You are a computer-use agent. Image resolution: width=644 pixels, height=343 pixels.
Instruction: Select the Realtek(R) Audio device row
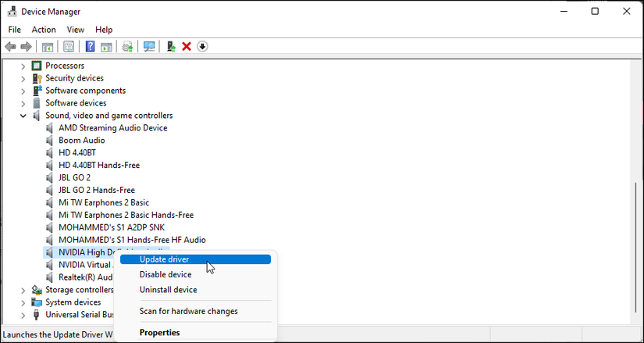[86, 277]
